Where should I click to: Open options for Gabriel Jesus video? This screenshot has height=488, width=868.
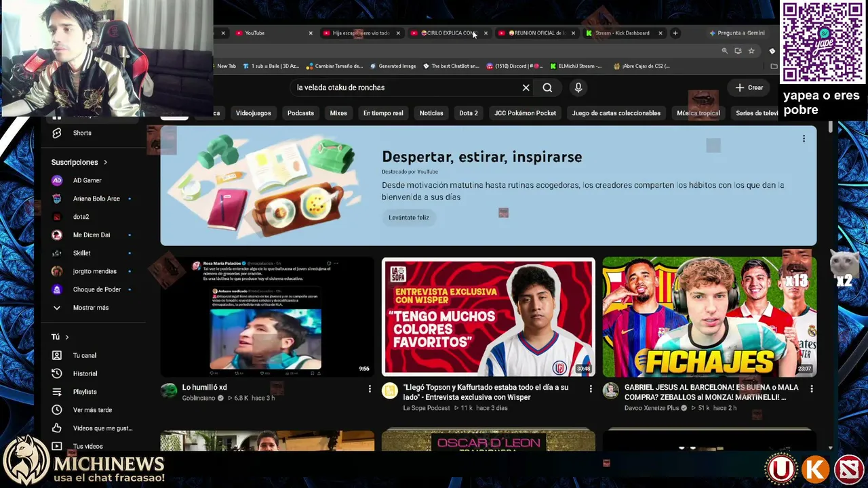coord(812,388)
